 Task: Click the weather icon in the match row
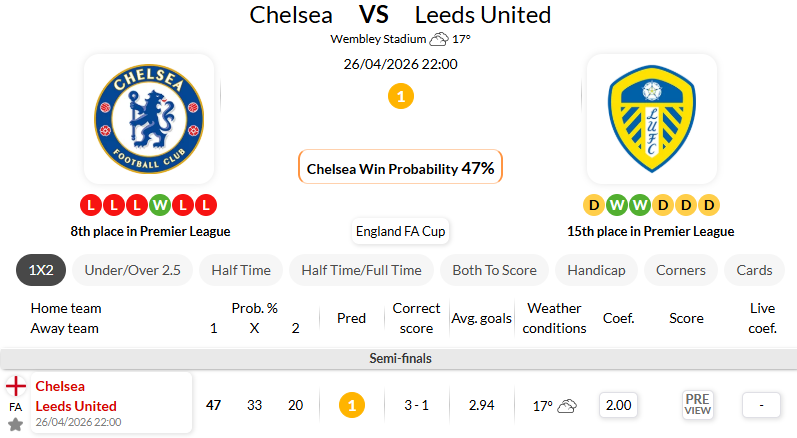pyautogui.click(x=567, y=406)
